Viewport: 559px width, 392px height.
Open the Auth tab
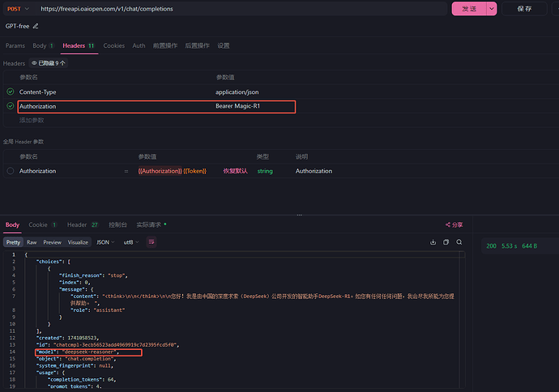pyautogui.click(x=139, y=45)
